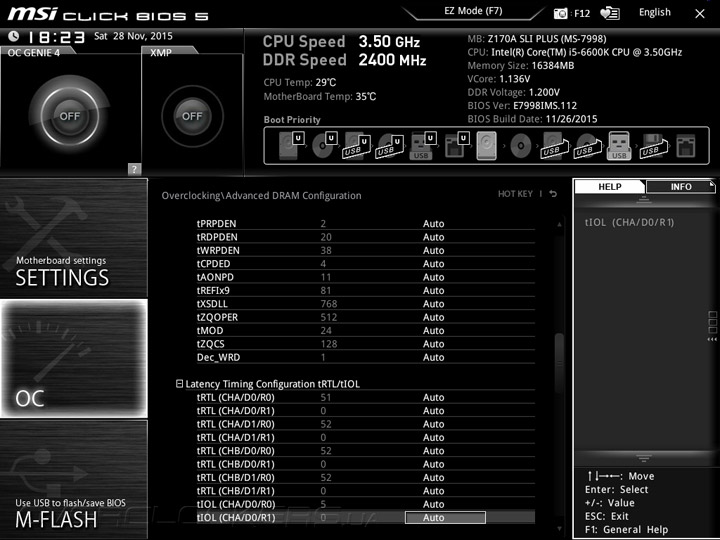Select the tRTL (CHB/D0/R0) row

[366, 451]
